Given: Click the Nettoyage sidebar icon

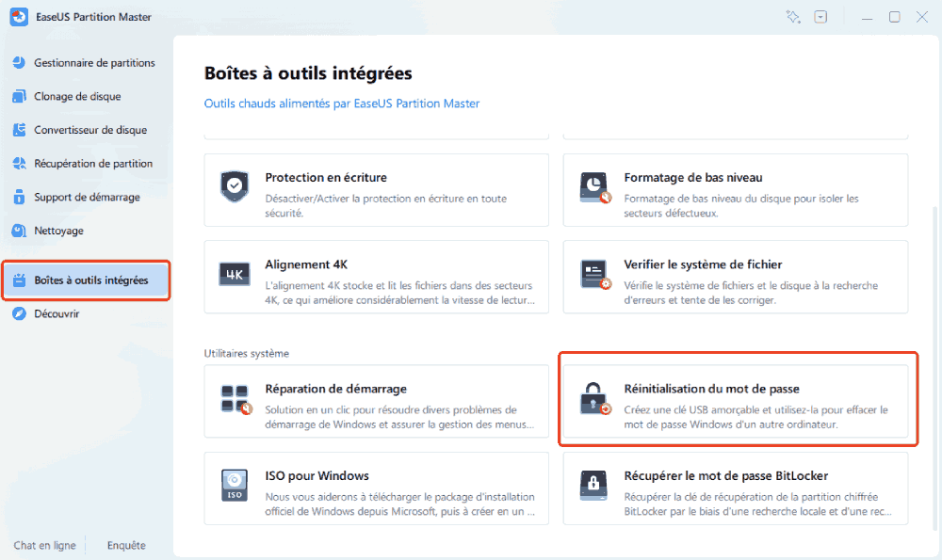Looking at the screenshot, I should coord(19,231).
